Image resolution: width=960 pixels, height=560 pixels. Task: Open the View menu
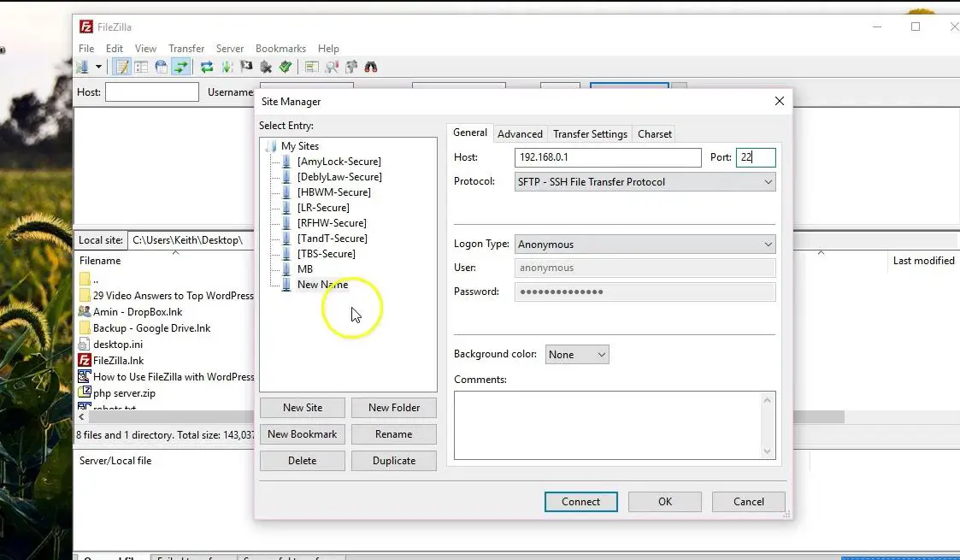coord(145,49)
